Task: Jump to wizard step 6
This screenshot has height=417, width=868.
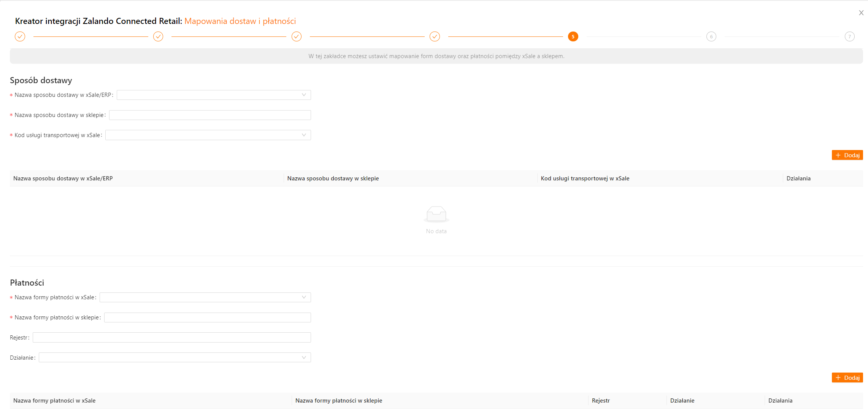Action: pyautogui.click(x=711, y=36)
